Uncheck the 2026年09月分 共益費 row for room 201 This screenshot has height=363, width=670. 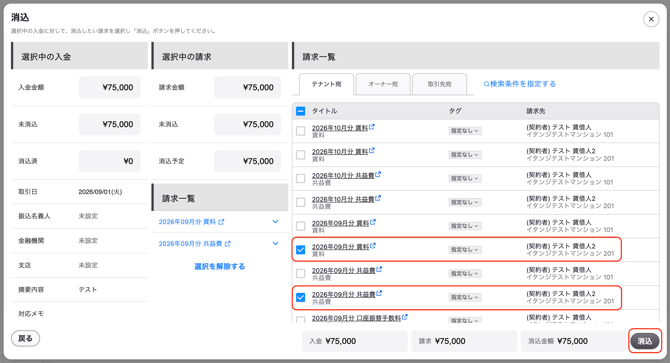point(301,297)
